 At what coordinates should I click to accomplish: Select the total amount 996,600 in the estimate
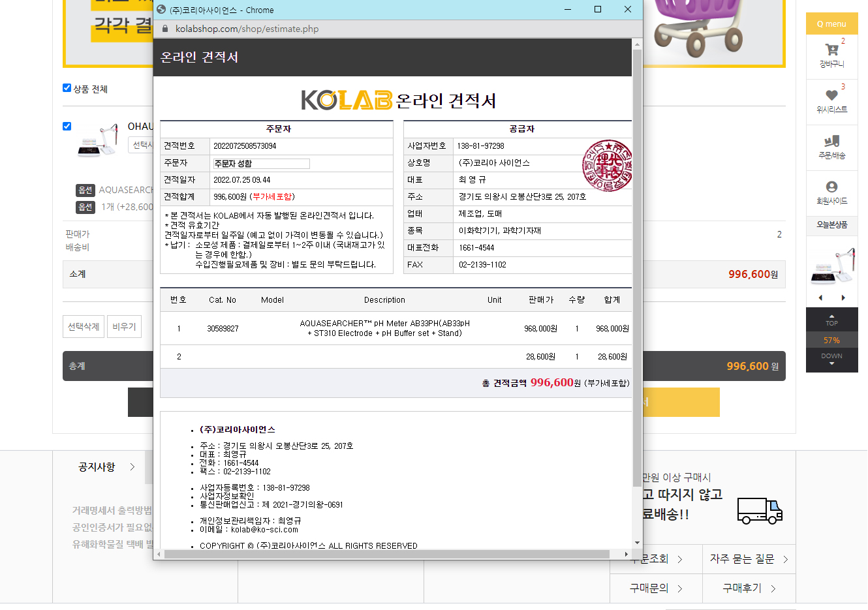tap(551, 382)
